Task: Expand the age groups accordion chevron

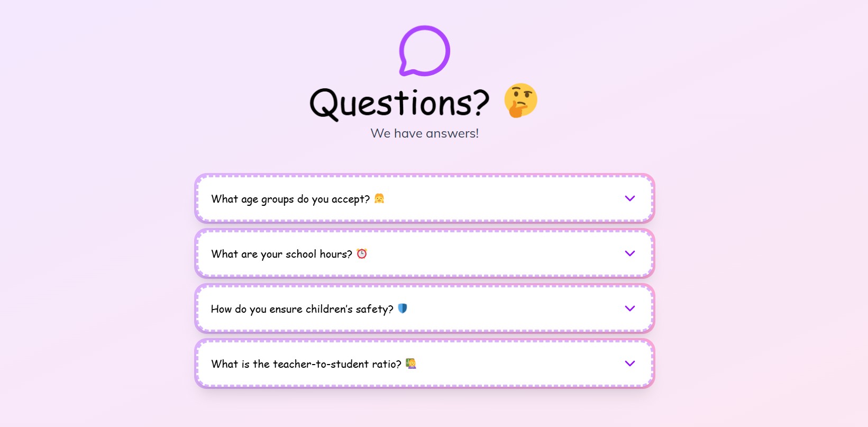Action: 629,198
